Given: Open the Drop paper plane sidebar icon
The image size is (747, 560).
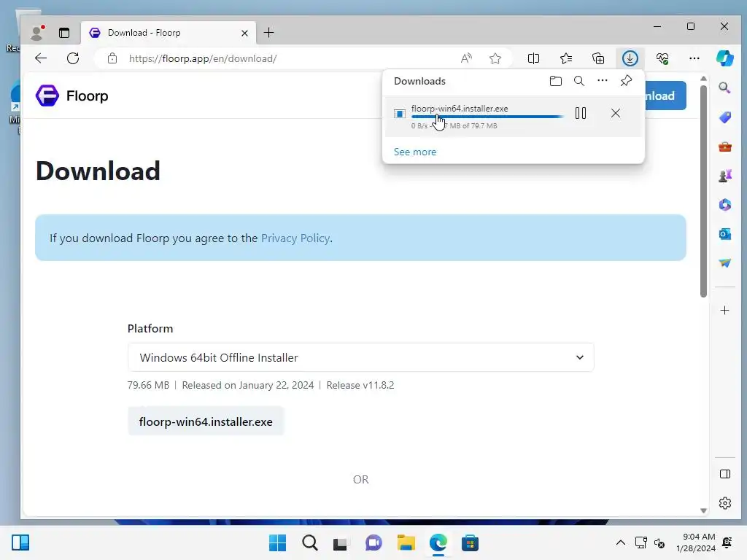Looking at the screenshot, I should tap(724, 262).
